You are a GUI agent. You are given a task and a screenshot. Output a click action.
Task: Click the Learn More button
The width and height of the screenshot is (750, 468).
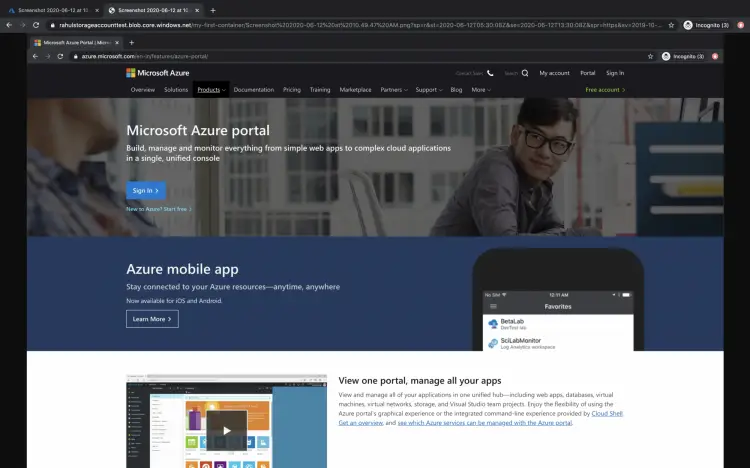[152, 319]
